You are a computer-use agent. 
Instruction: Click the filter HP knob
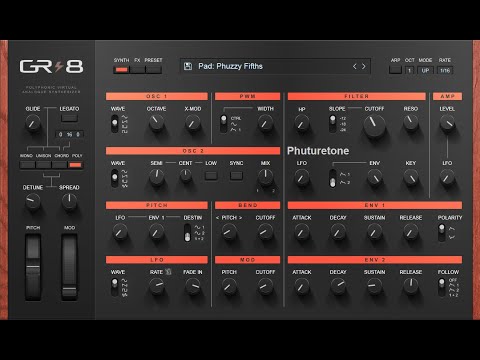[302, 124]
